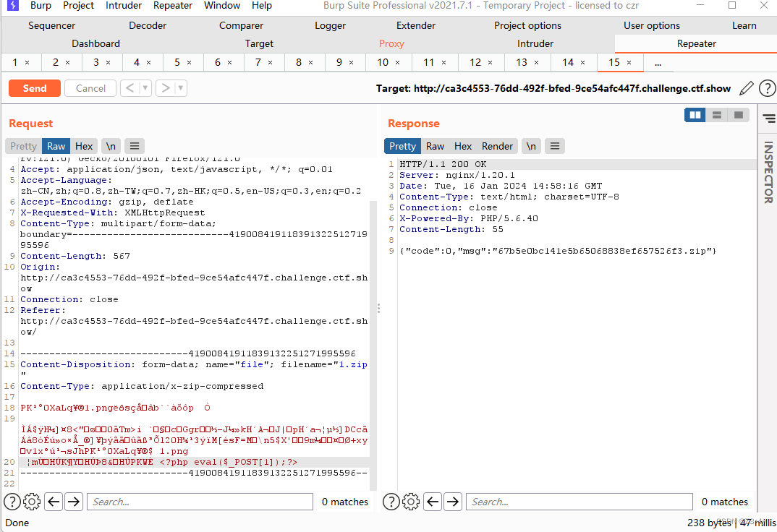This screenshot has width=777, height=532.
Task: Click the pencil icon to edit target
Action: 747,89
